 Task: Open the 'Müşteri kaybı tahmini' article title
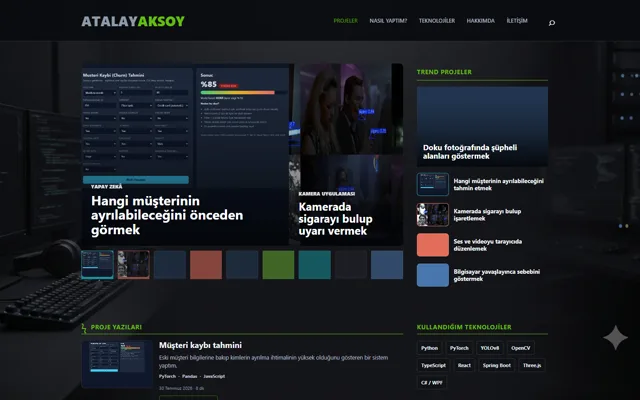tap(200, 345)
